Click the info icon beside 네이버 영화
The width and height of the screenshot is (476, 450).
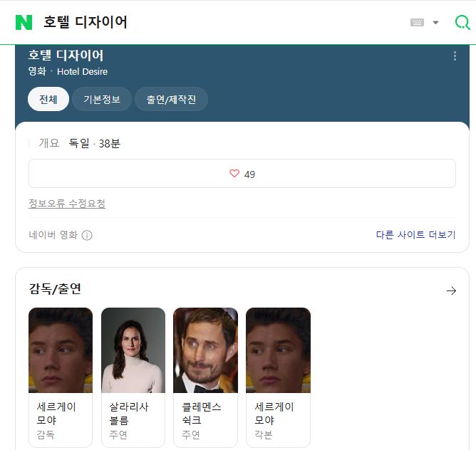[x=87, y=235]
